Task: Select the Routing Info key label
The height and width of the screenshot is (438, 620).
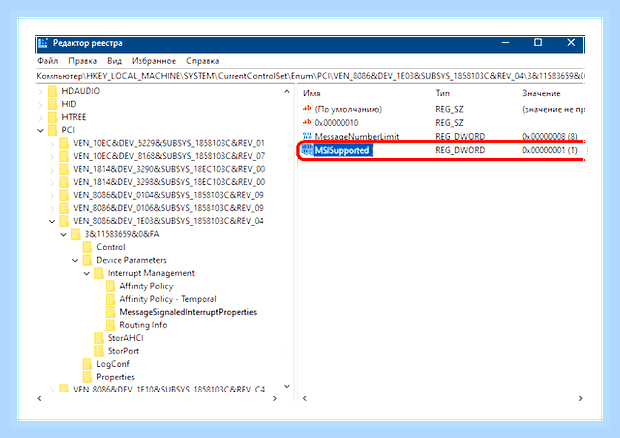Action: coord(143,325)
